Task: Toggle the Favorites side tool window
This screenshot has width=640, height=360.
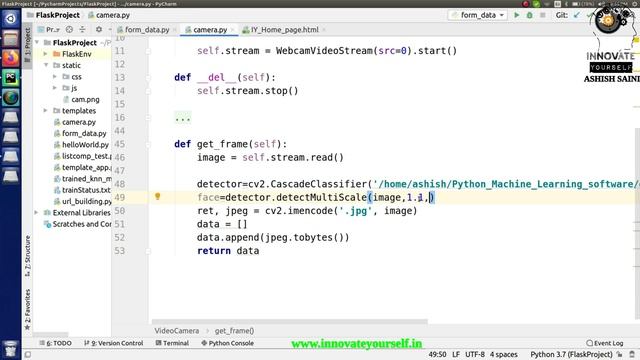Action: coord(27,309)
